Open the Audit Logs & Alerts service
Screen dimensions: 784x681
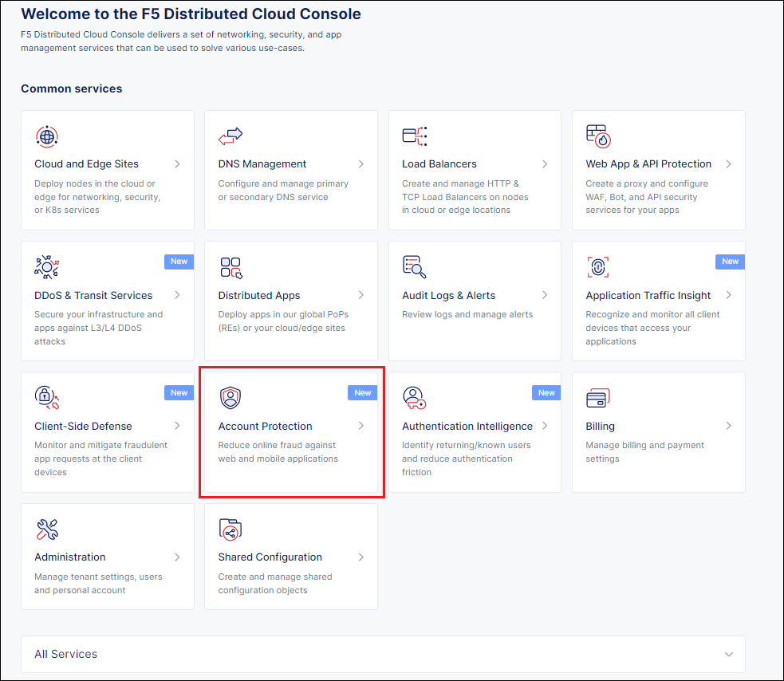(x=450, y=295)
